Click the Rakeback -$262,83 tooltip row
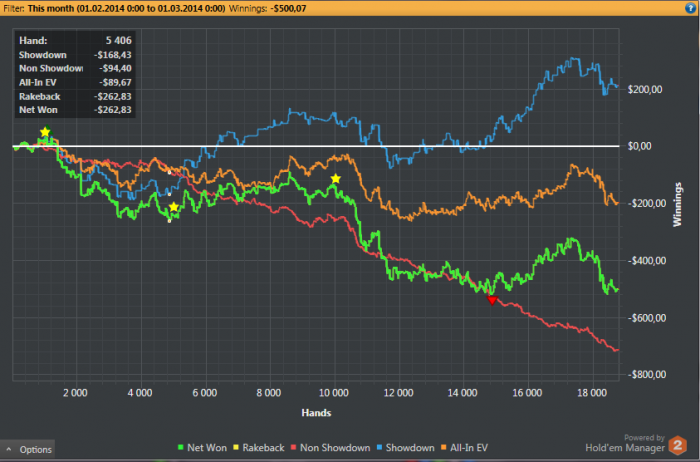 (75, 96)
